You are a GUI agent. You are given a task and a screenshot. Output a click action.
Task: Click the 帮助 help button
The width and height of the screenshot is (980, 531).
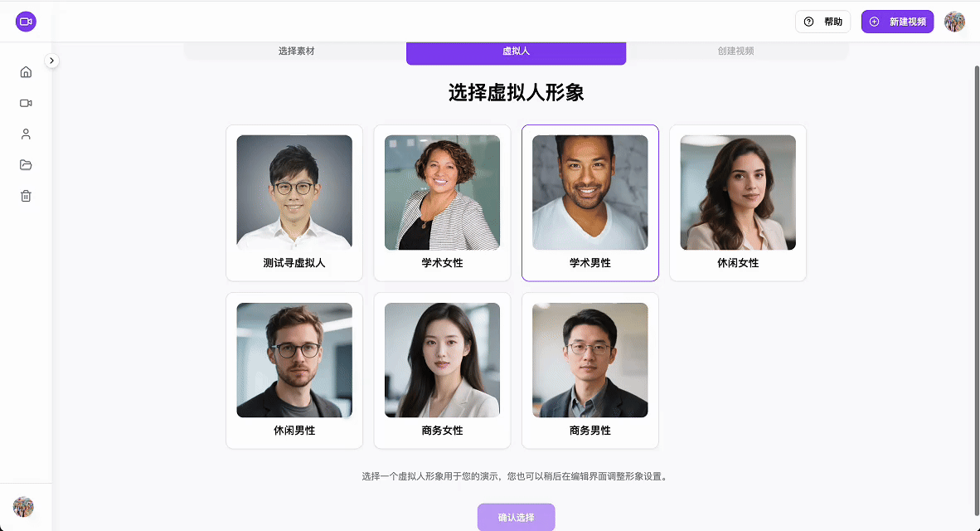[x=822, y=22]
